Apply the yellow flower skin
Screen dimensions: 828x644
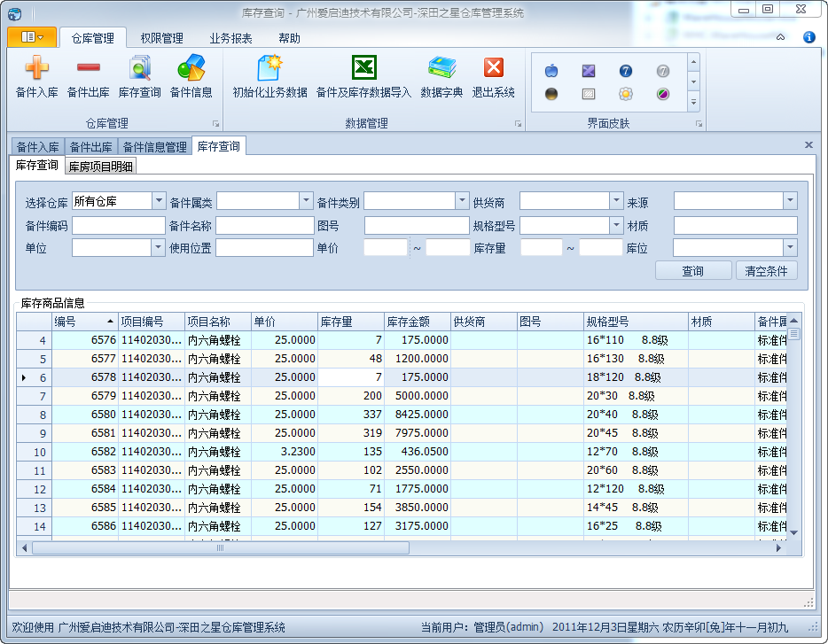tap(626, 94)
